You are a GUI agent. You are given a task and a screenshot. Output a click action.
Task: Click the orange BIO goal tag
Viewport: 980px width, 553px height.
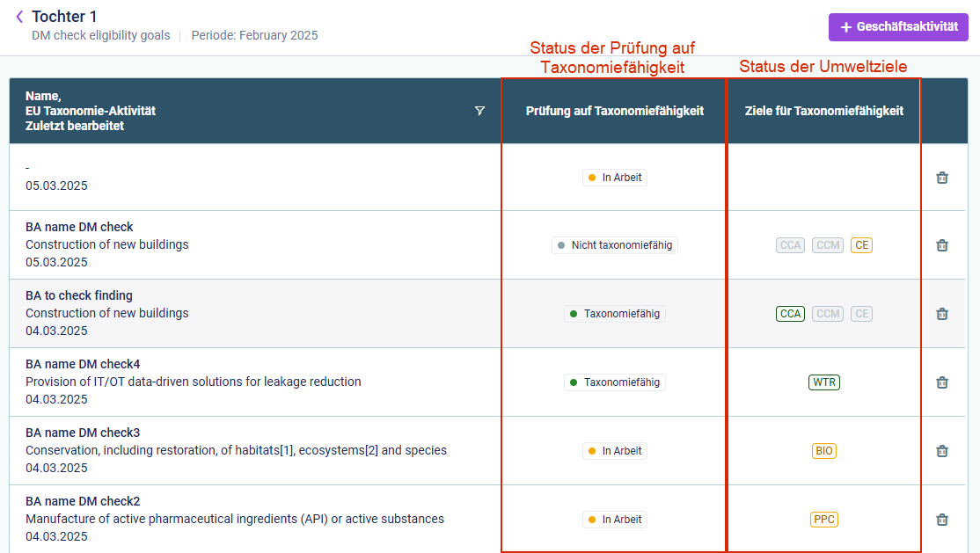click(x=823, y=450)
